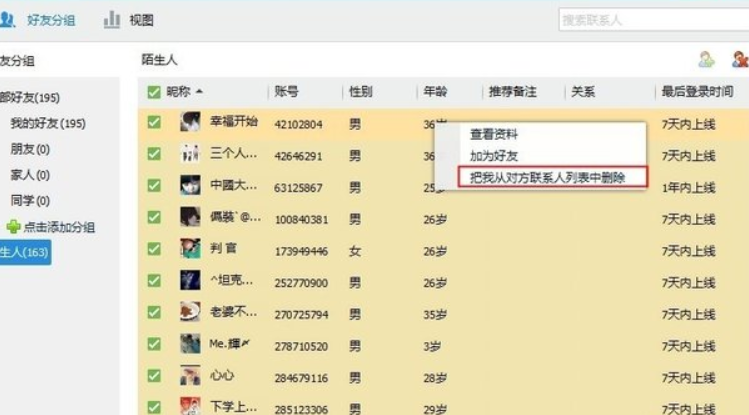Click the 女 gender cell
749x415 pixels.
354,251
